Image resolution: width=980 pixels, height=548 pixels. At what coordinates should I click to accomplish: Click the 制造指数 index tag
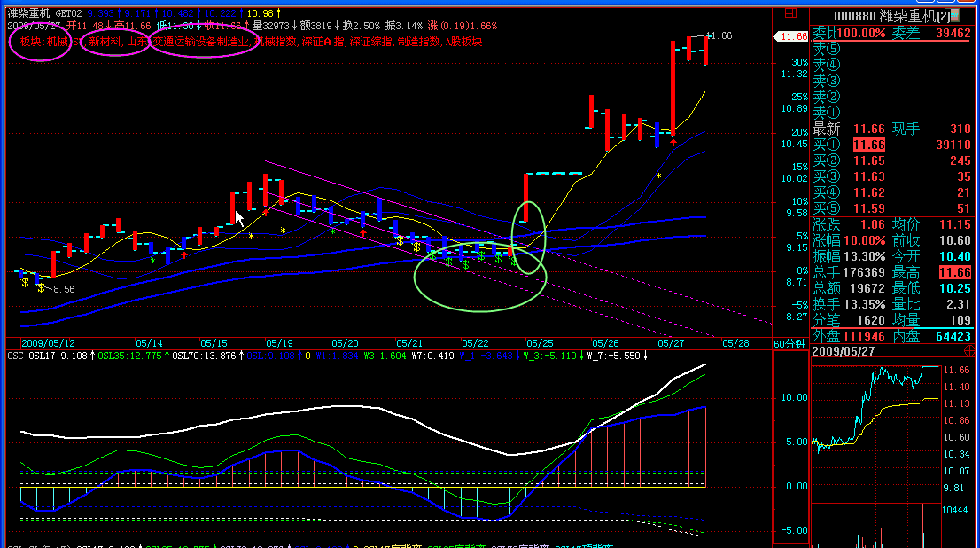[x=419, y=42]
